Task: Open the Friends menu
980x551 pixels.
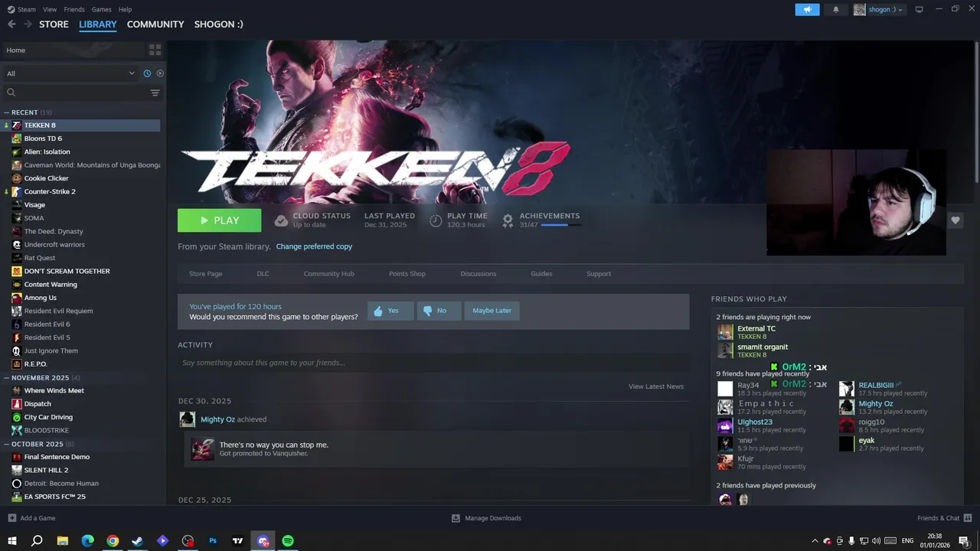Action: (74, 9)
